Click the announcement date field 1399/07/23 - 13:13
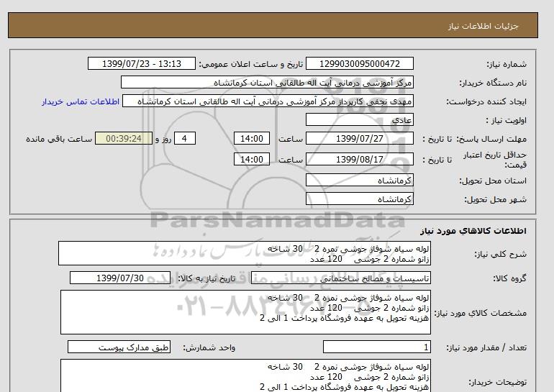 [x=141, y=64]
